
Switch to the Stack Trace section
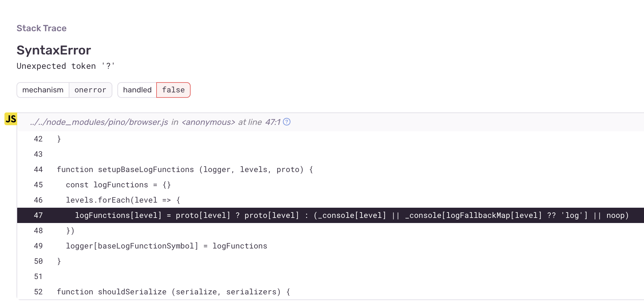(x=41, y=28)
